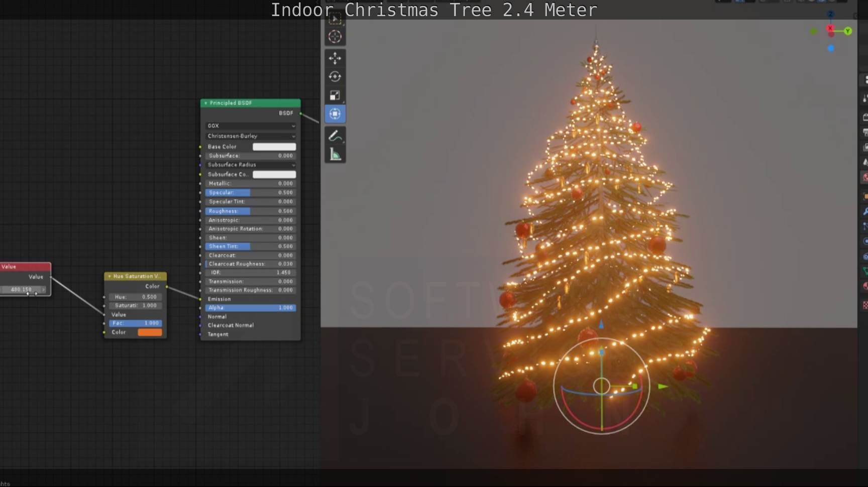
Task: Click the Tangent input label
Action: [x=218, y=334]
